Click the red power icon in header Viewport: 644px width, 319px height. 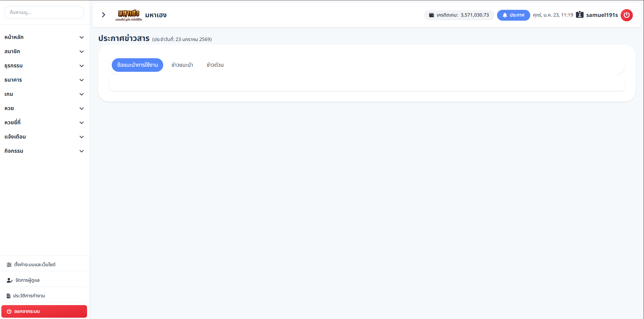click(x=626, y=15)
